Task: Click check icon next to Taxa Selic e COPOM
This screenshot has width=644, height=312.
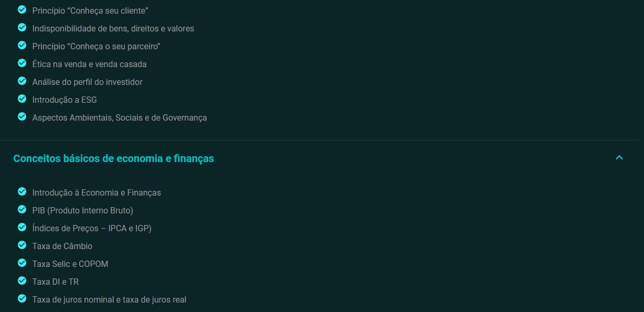Action: tap(22, 263)
